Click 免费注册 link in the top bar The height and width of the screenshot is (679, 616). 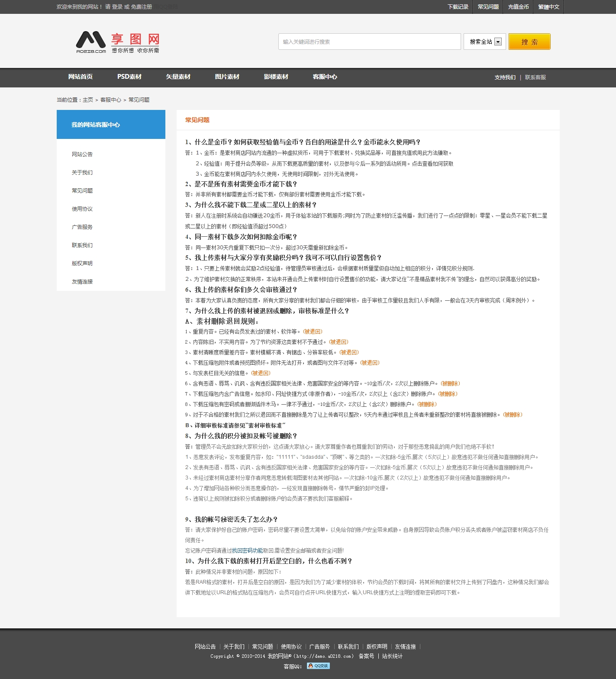142,7
